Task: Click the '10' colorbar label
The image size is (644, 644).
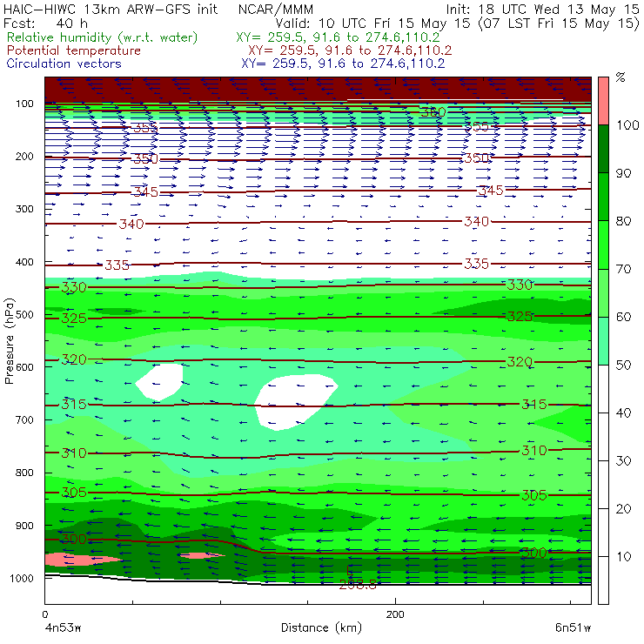Action: tap(623, 557)
